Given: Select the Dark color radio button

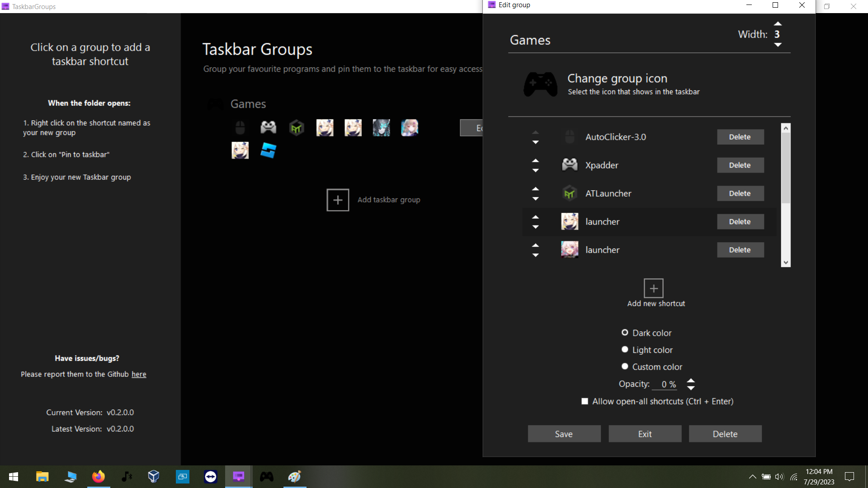Looking at the screenshot, I should coord(624,332).
